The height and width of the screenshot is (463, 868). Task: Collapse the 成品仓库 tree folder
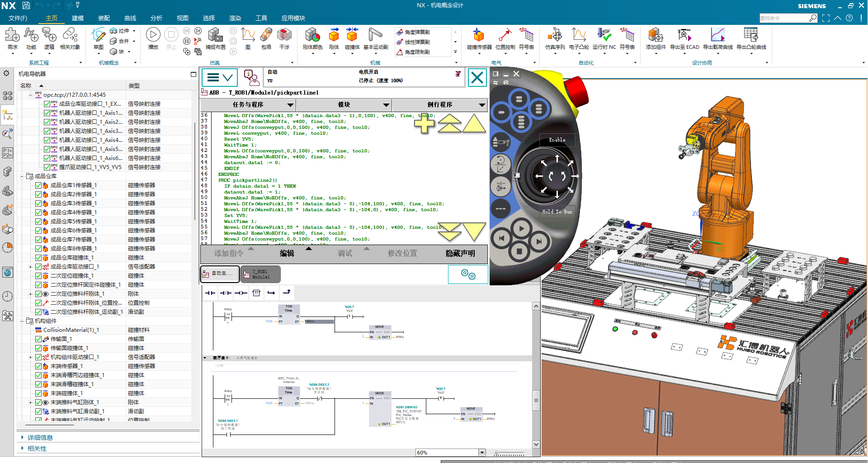[22, 176]
